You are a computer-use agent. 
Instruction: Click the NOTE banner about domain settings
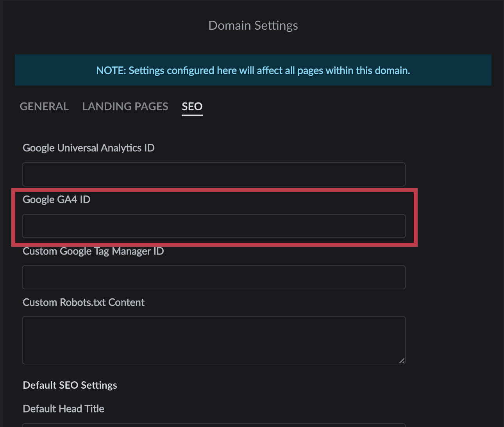[x=253, y=70]
